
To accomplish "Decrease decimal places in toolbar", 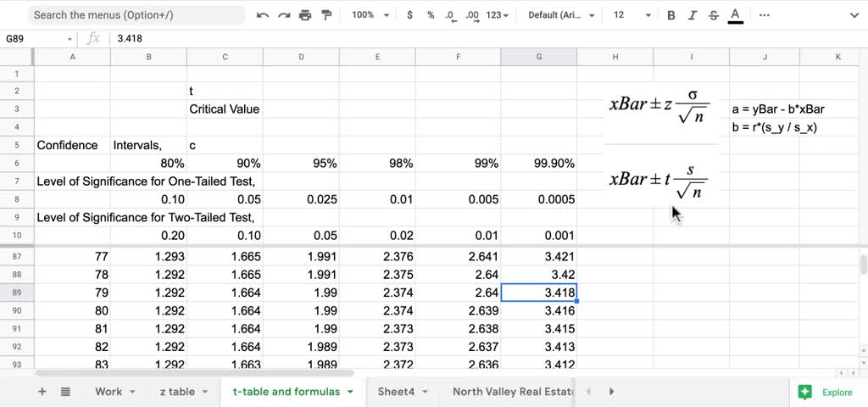I will tap(451, 15).
